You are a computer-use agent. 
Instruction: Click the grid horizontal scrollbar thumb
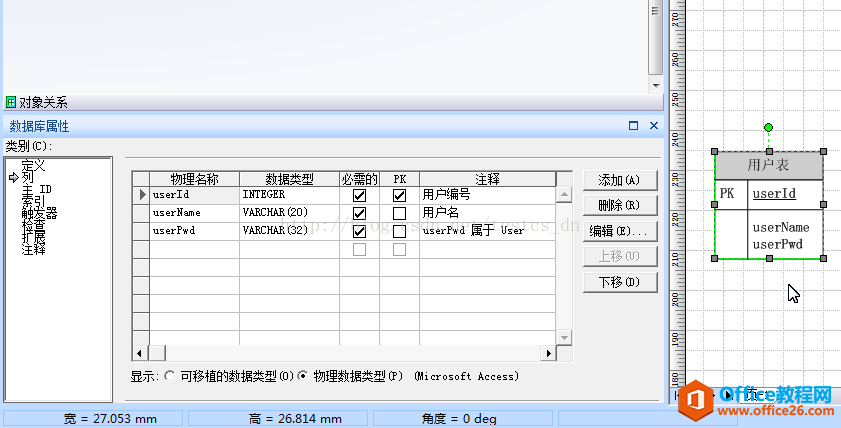pos(157,353)
